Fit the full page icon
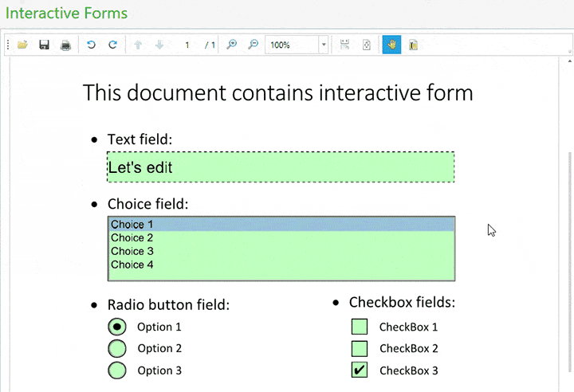Viewport: 574px width, 392px height. [x=367, y=45]
